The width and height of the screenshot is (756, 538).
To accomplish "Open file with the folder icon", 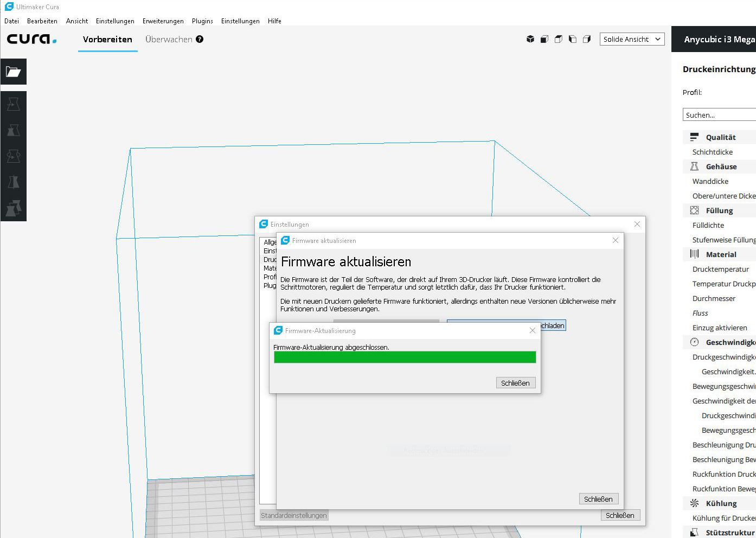I will tap(13, 72).
